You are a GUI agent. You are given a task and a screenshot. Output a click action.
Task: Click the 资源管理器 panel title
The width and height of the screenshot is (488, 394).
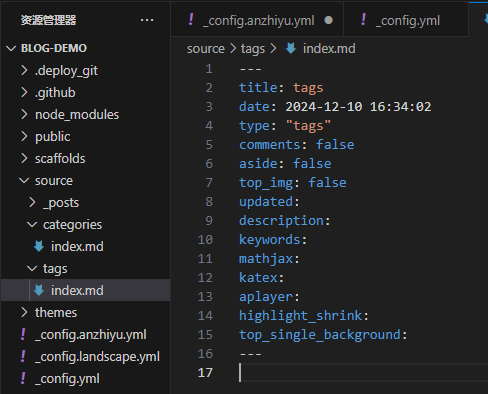tap(48, 20)
